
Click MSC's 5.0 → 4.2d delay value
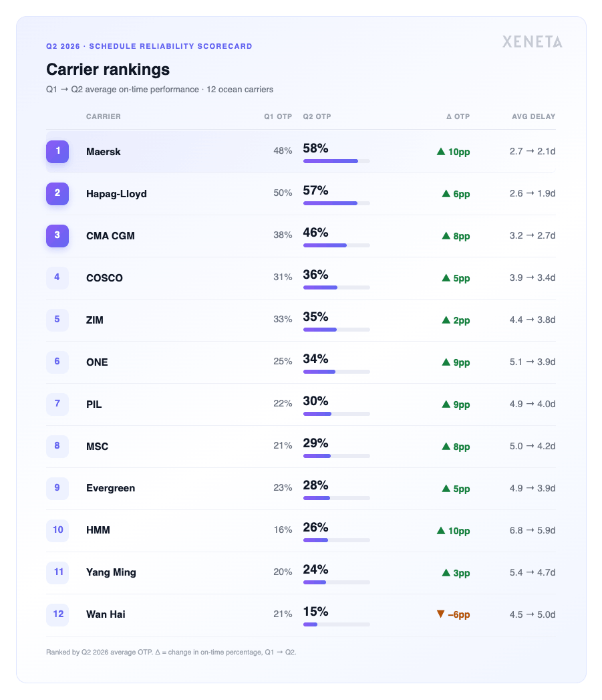click(x=533, y=446)
